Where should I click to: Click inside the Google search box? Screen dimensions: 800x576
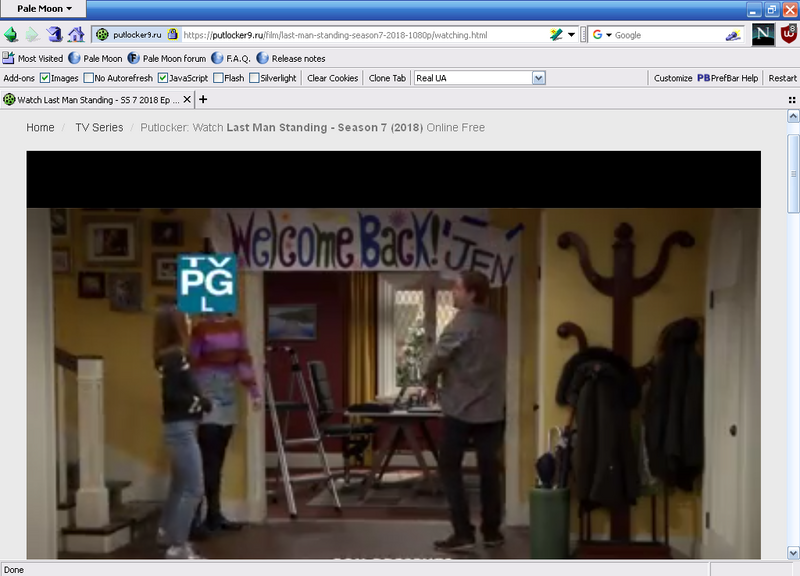click(x=668, y=35)
